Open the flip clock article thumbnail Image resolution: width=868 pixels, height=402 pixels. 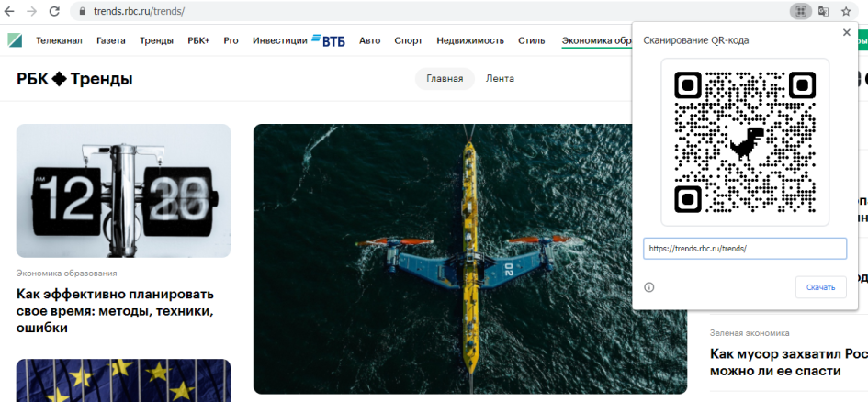[123, 190]
